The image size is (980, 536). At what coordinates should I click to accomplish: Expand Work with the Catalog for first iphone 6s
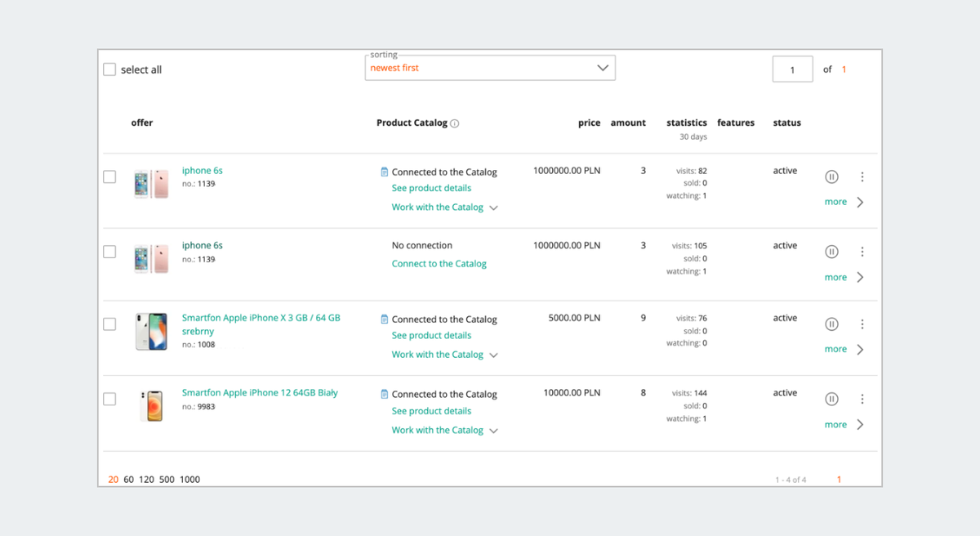(445, 208)
